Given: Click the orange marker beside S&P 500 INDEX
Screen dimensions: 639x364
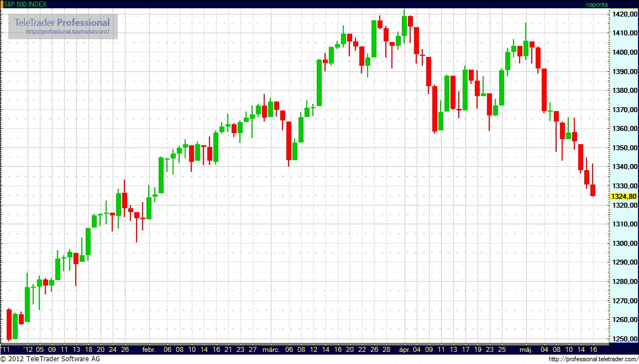Looking at the screenshot, I should coord(2,4).
